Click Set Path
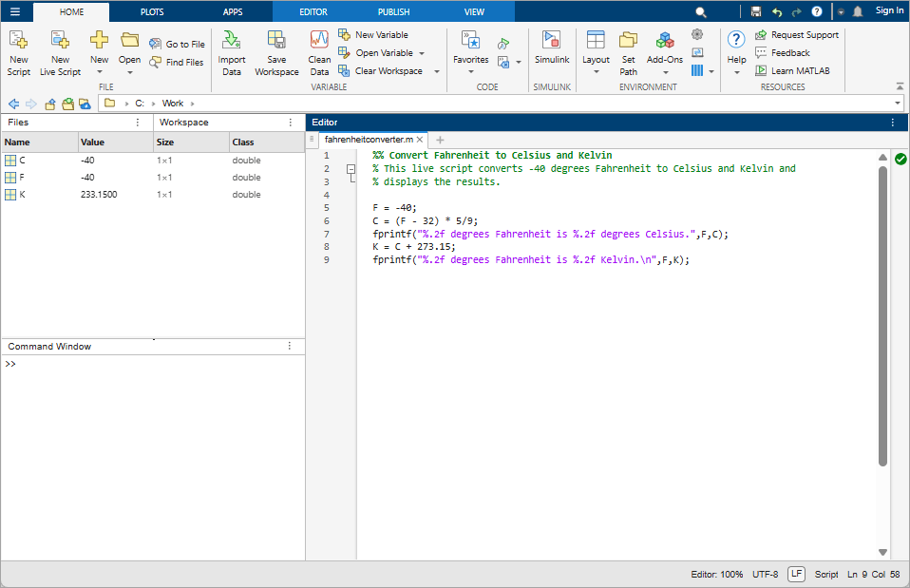This screenshot has width=910, height=588. 629,53
